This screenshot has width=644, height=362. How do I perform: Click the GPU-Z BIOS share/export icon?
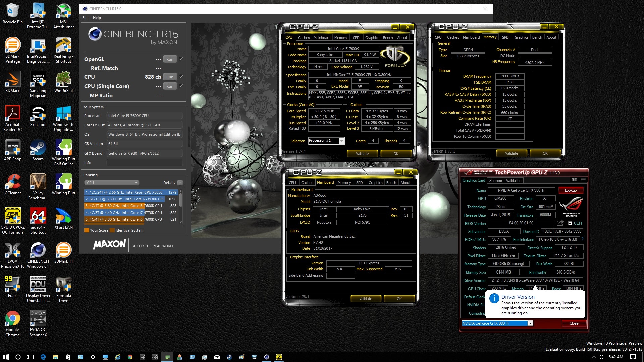point(560,223)
